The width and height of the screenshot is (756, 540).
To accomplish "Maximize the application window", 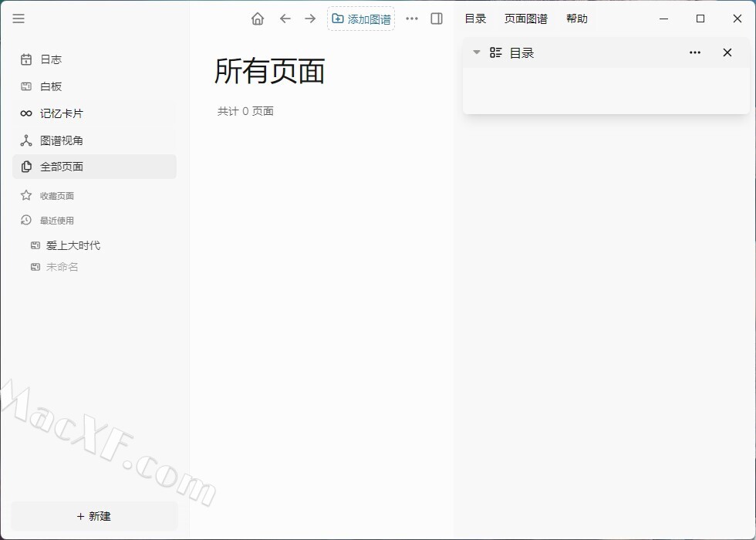I will (x=700, y=19).
